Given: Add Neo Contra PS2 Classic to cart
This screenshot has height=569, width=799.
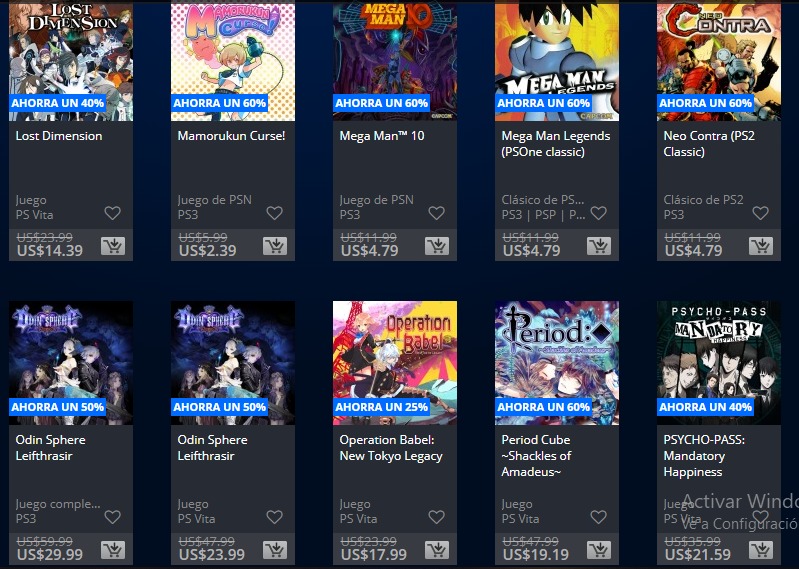Looking at the screenshot, I should (761, 246).
